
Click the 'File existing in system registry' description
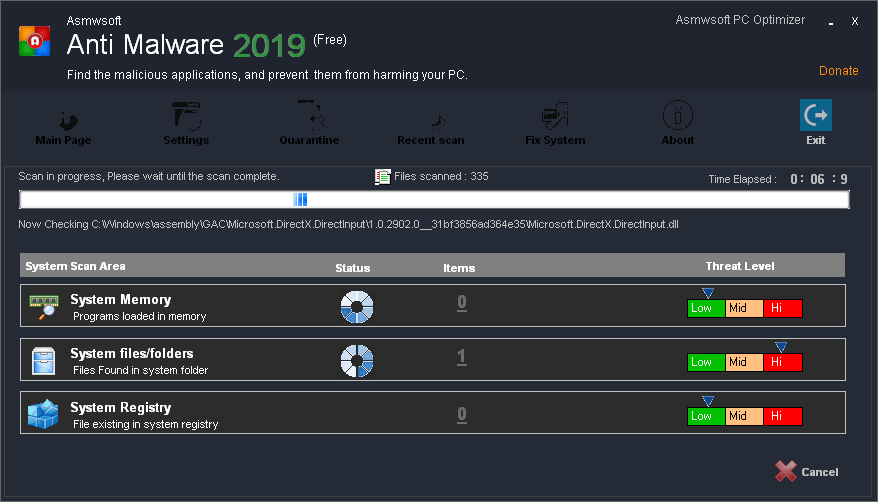146,424
